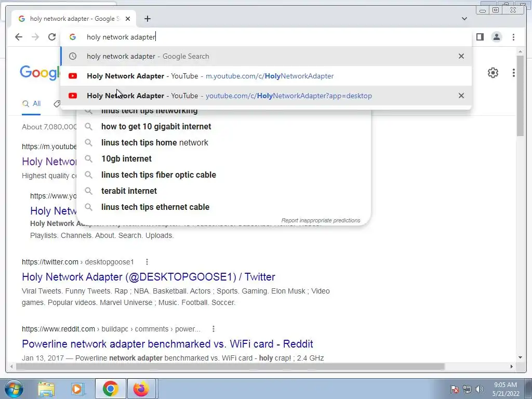Image resolution: width=532 pixels, height=399 pixels.
Task: Open youtube.com app=desktop Holy Network Adapter suggestion
Action: click(266, 96)
